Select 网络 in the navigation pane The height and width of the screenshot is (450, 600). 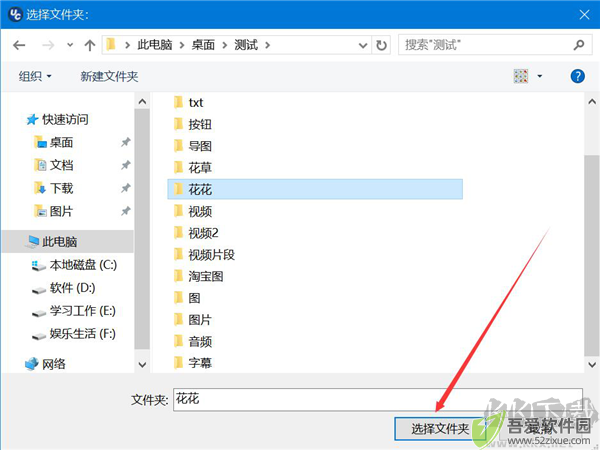pos(45,364)
